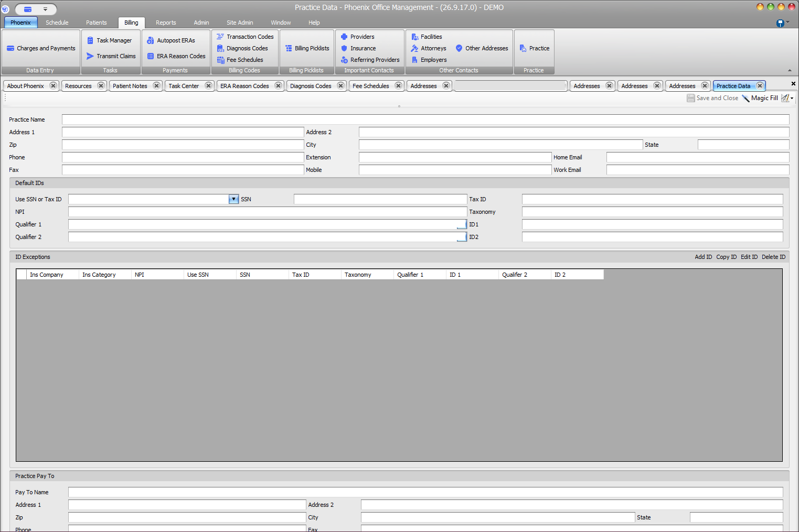Click the Phoenix application orb icon

click(x=5, y=9)
